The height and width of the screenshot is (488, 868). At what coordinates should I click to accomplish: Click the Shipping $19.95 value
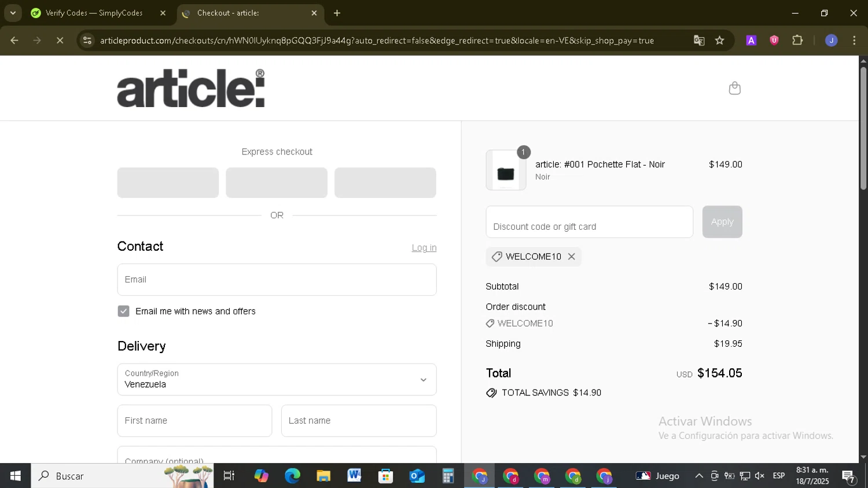click(x=728, y=344)
